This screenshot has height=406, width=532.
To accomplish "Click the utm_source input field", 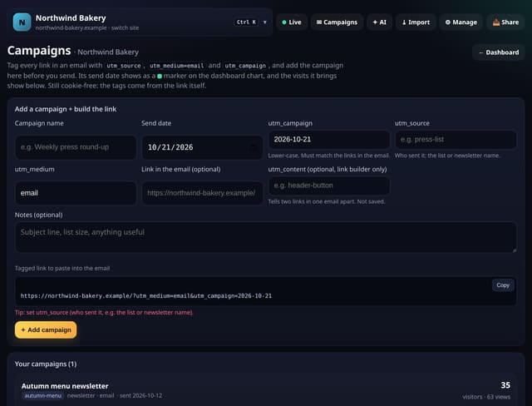I will coord(456,140).
